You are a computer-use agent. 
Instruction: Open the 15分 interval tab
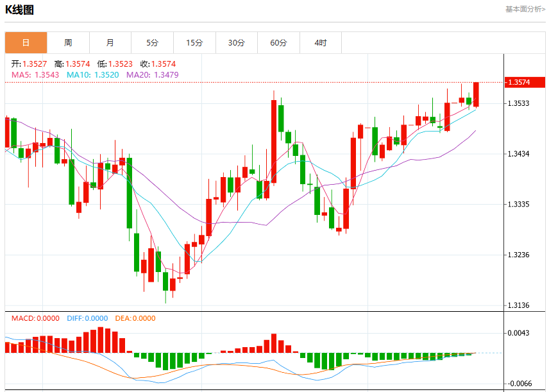coord(195,43)
